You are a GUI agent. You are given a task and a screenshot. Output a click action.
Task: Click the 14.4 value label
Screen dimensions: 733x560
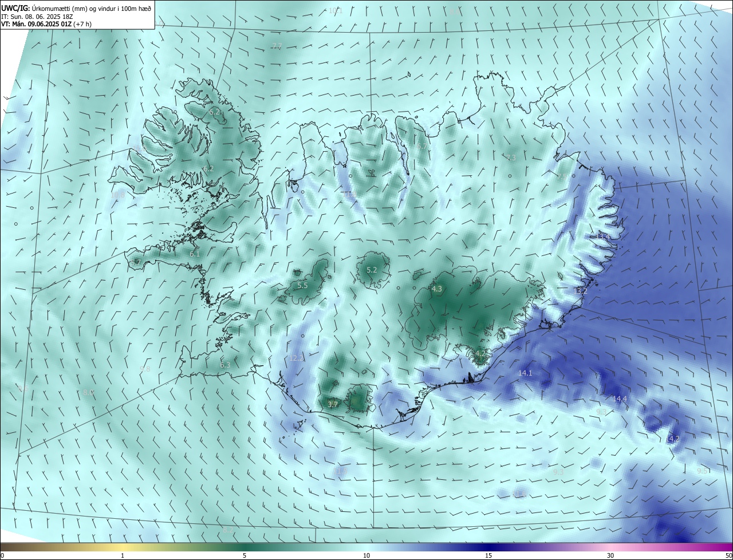[620, 399]
